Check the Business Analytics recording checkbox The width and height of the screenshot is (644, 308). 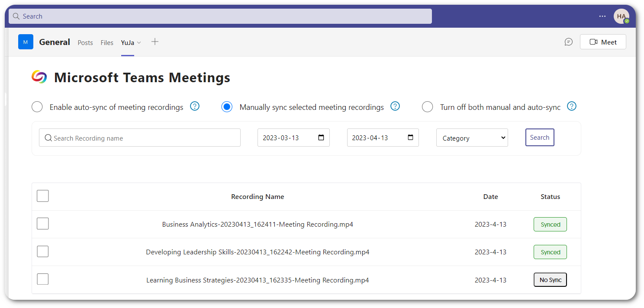[x=43, y=224]
